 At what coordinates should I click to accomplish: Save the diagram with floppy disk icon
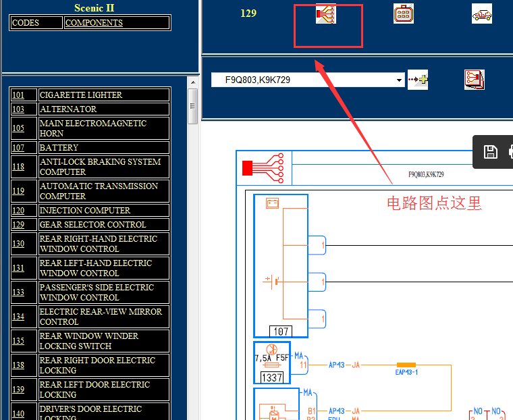tap(491, 152)
